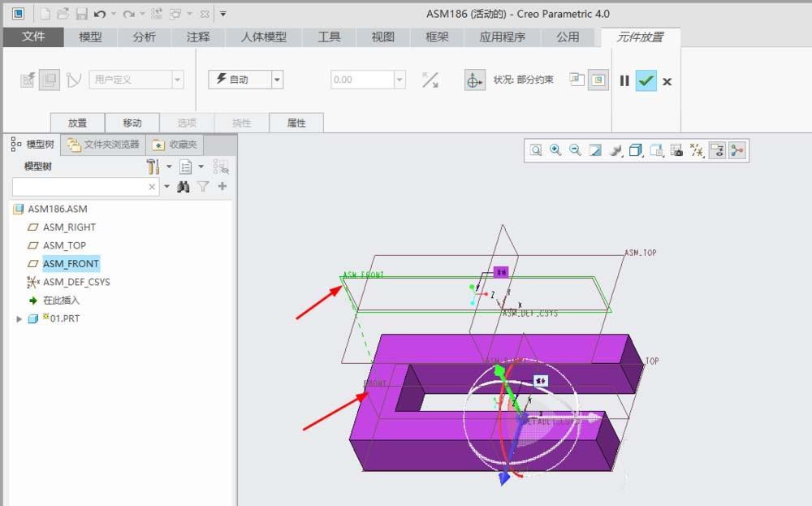Image resolution: width=812 pixels, height=506 pixels.
Task: Open the display style cube icon
Action: (x=635, y=149)
